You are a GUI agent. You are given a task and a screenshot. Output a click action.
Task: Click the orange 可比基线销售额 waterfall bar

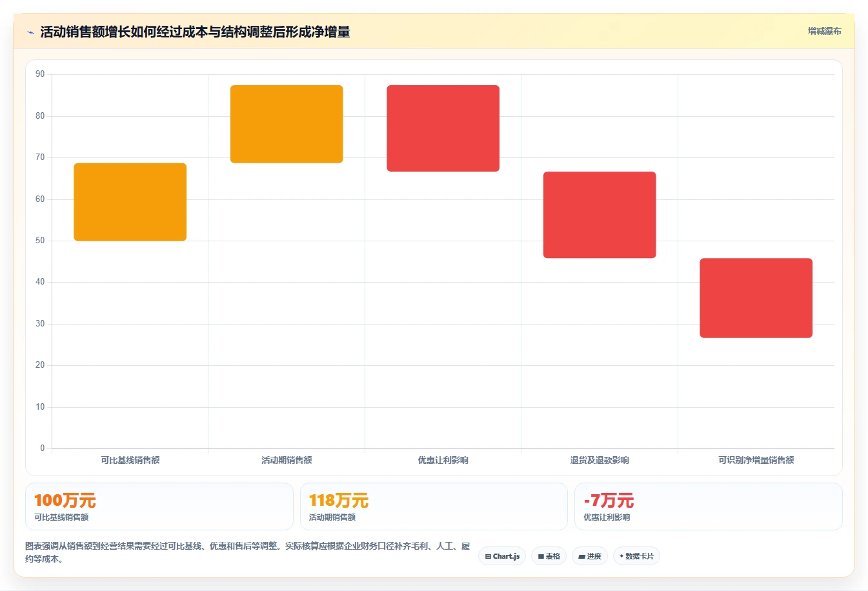coord(130,202)
